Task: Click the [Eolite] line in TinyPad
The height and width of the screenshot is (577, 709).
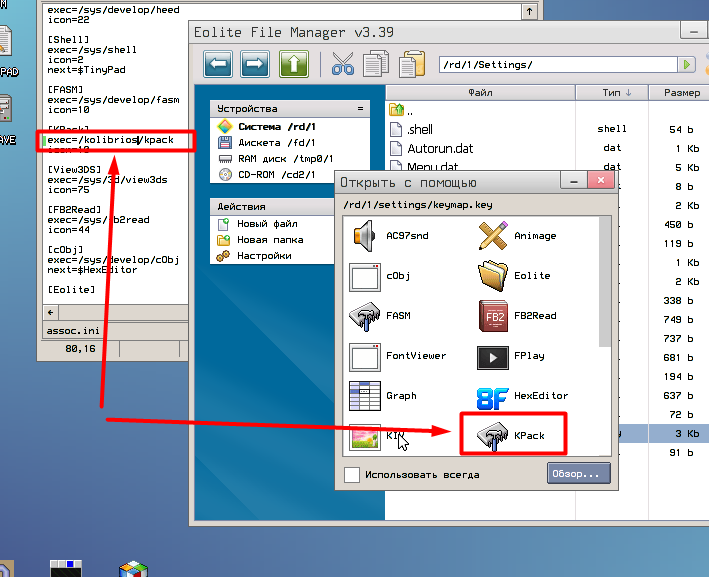Action: 71,289
